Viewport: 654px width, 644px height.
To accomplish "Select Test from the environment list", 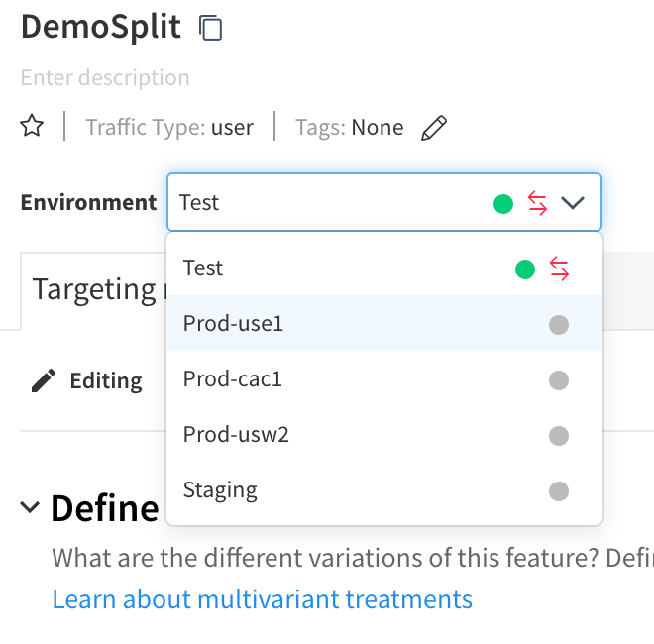I will (x=204, y=268).
